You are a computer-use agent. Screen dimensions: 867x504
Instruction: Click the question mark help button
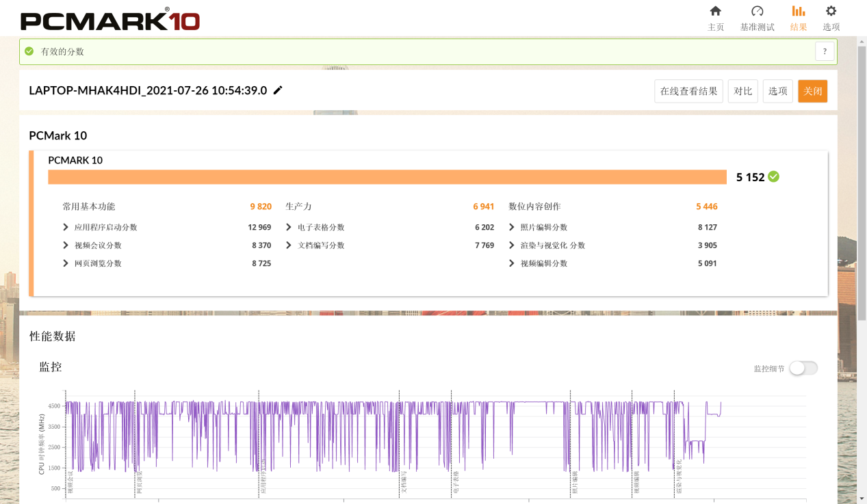(825, 51)
